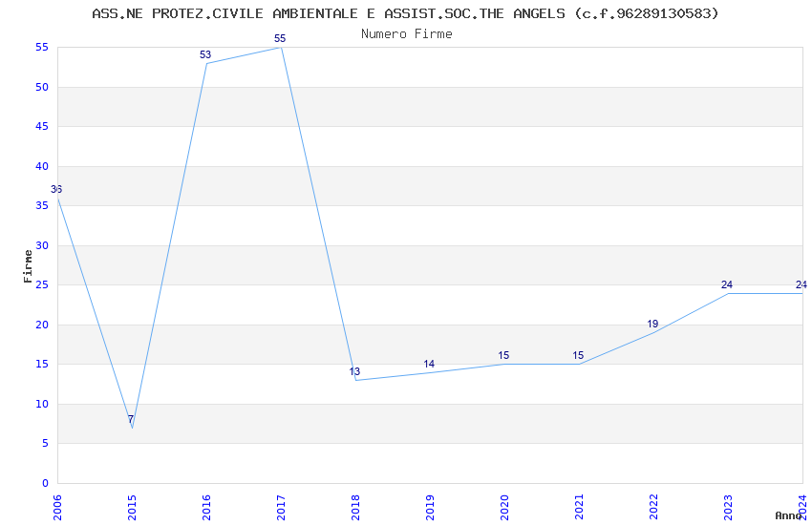Click y-axis tick value 0
This screenshot has height=525, width=812.
pyautogui.click(x=46, y=483)
